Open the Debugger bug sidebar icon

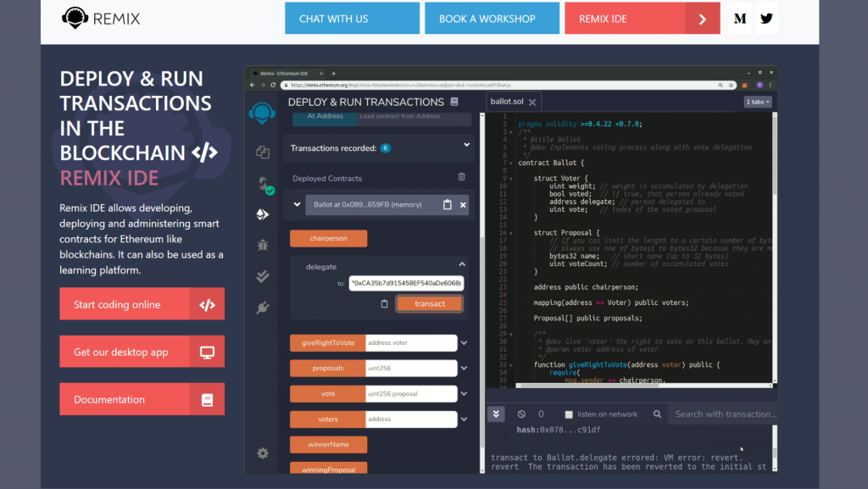263,244
